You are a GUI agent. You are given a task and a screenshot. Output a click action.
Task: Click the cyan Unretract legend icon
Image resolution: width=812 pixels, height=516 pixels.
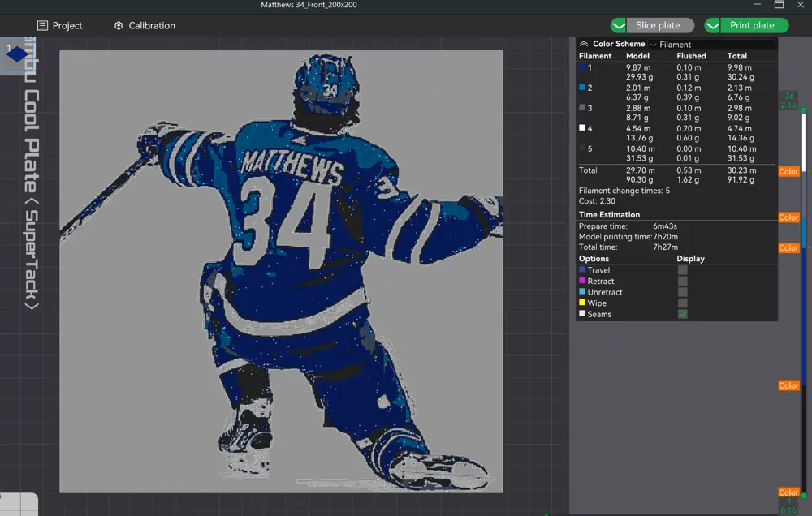pyautogui.click(x=582, y=291)
